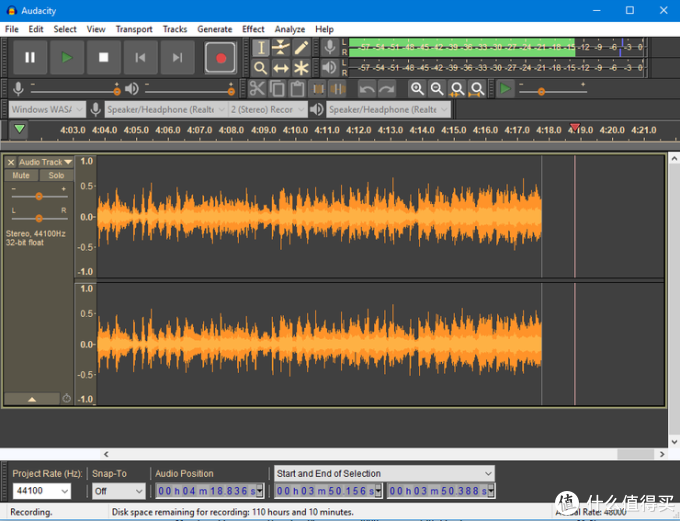Image resolution: width=680 pixels, height=521 pixels.
Task: Open the playback device Speaker/Headphone dropdown
Action: coord(389,109)
